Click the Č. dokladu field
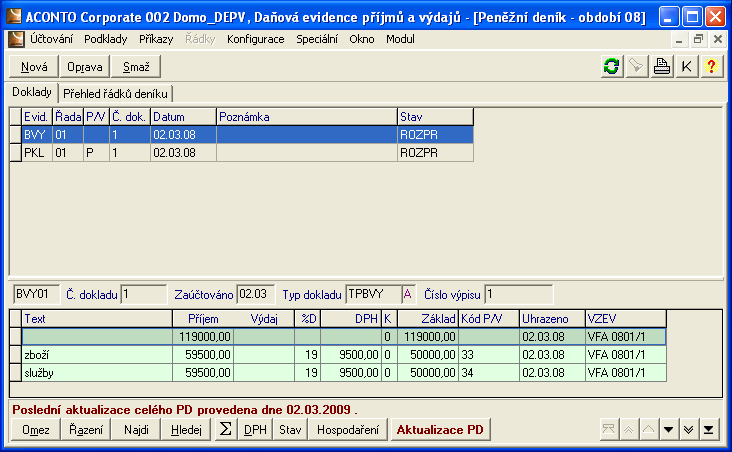The width and height of the screenshot is (732, 452). click(x=143, y=294)
